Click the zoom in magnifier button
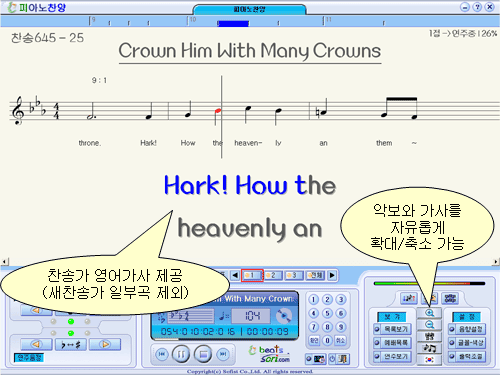Screen dimensions: 500x375 pyautogui.click(x=429, y=313)
